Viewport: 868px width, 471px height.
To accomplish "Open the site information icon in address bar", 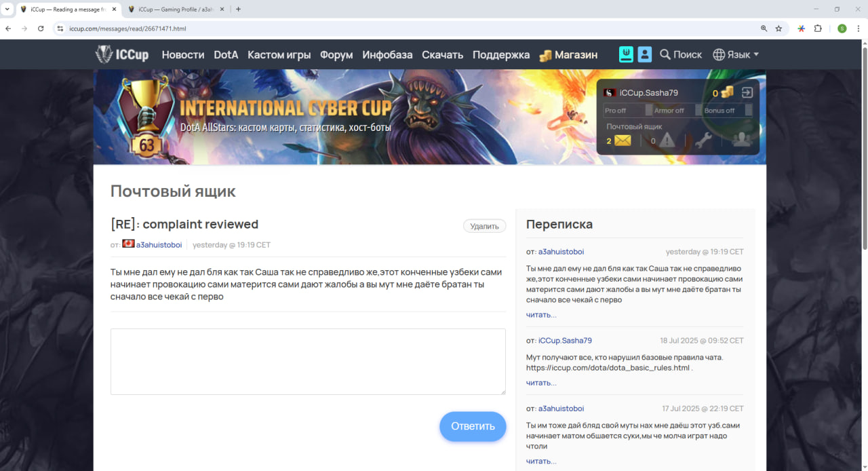I will click(x=60, y=29).
